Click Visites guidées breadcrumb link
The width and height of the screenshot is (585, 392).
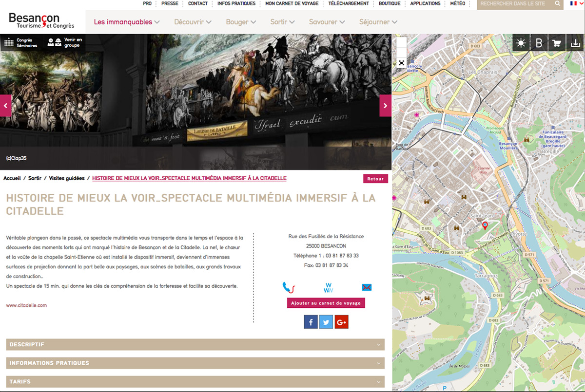click(x=67, y=178)
